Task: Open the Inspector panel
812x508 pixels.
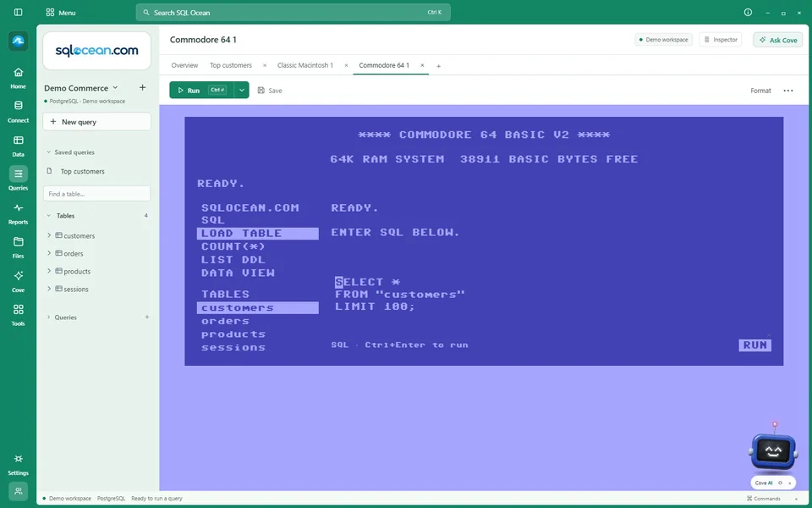Action: point(720,40)
